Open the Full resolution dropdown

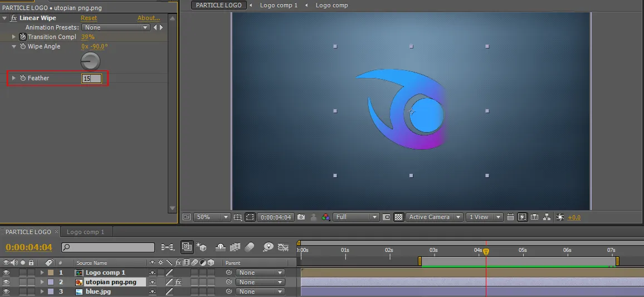coord(355,217)
